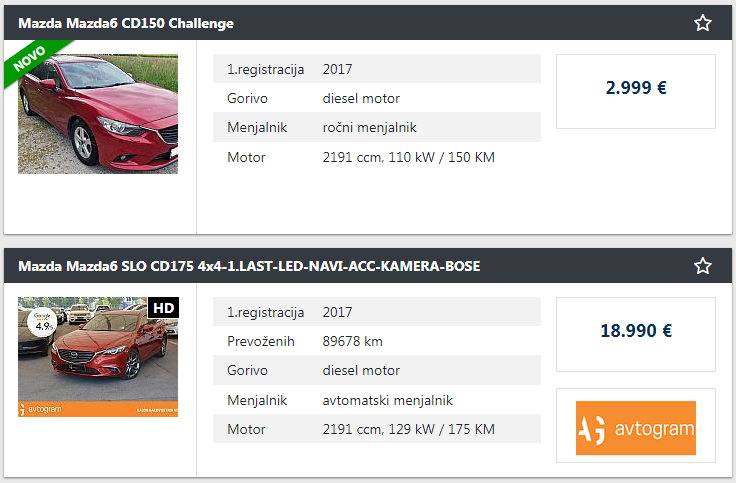Click the 2.999 € price box
Image resolution: width=736 pixels, height=483 pixels.
(636, 91)
